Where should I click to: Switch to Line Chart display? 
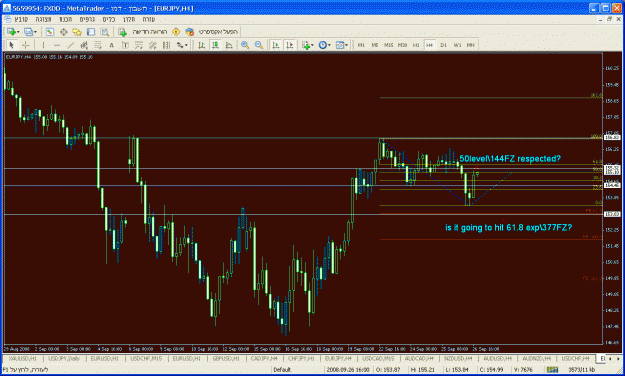229,45
